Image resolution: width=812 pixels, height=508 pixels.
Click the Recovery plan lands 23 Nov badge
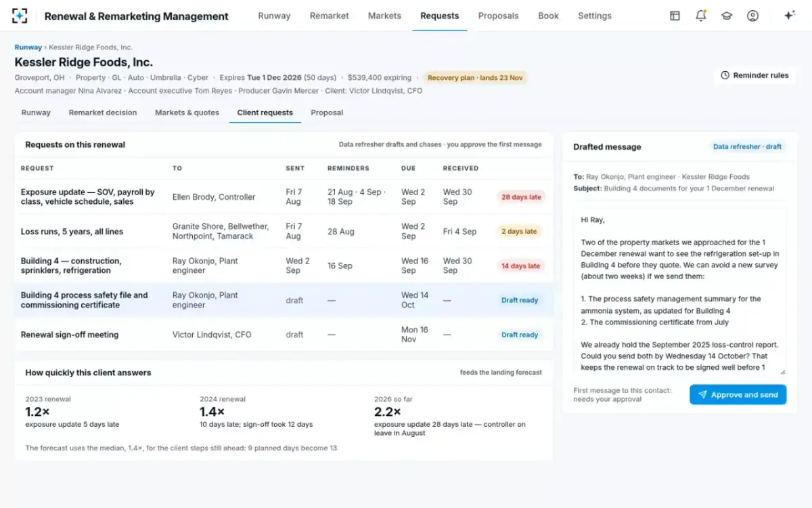tap(475, 78)
